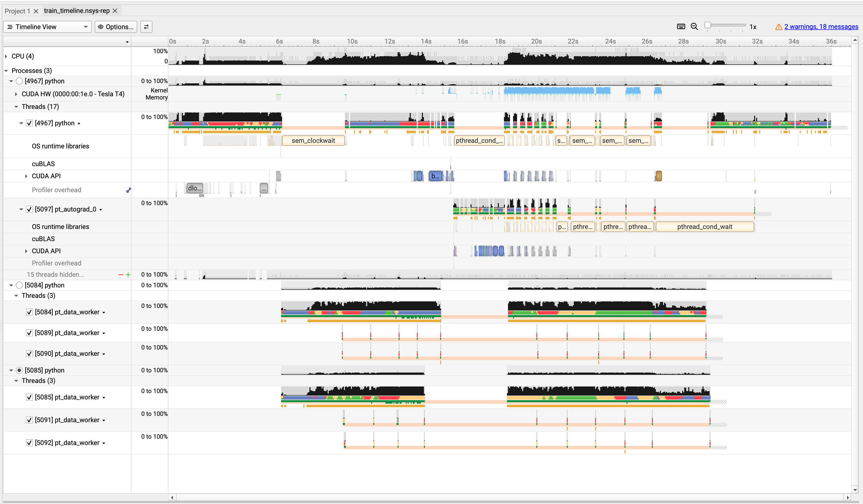
Task: Adjust the zoom level slider
Action: (x=708, y=25)
